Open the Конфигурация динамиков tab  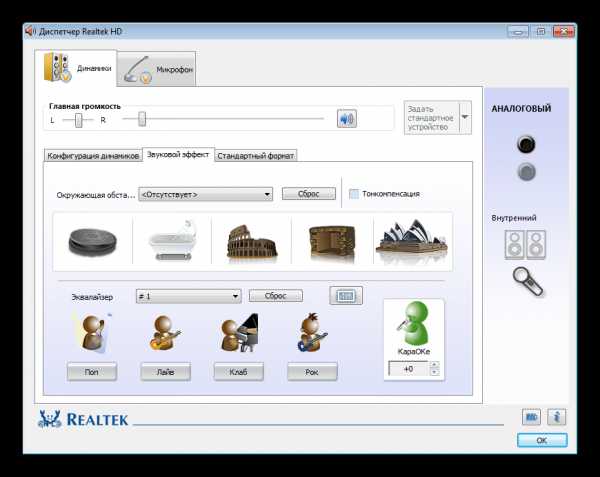coord(93,156)
